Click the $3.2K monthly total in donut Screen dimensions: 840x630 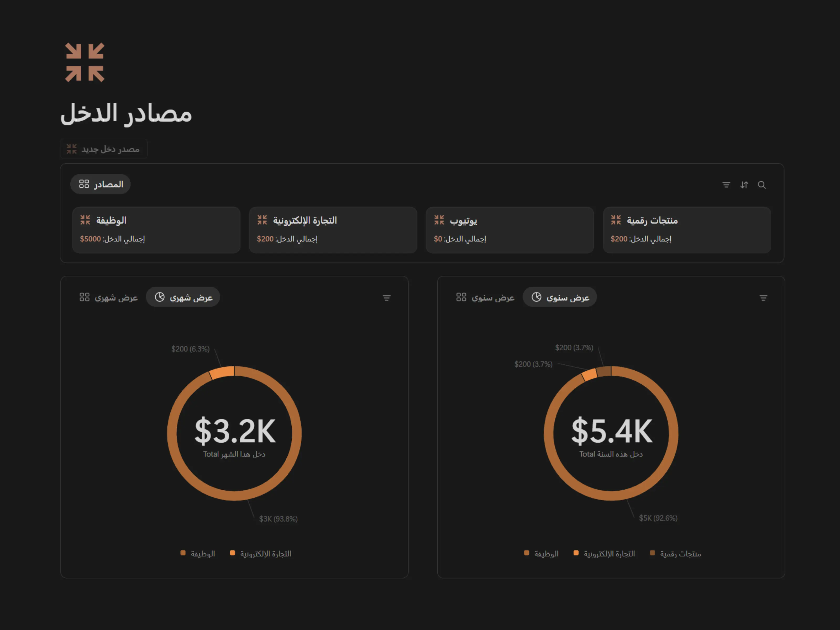(235, 431)
